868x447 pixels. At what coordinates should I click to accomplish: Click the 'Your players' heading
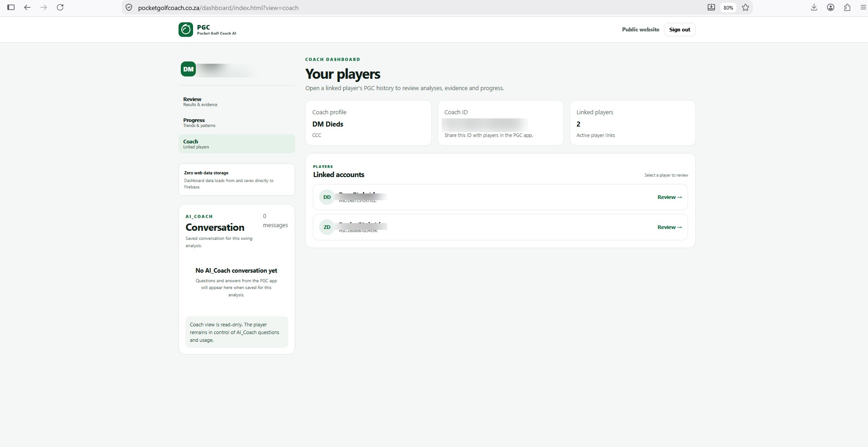343,74
